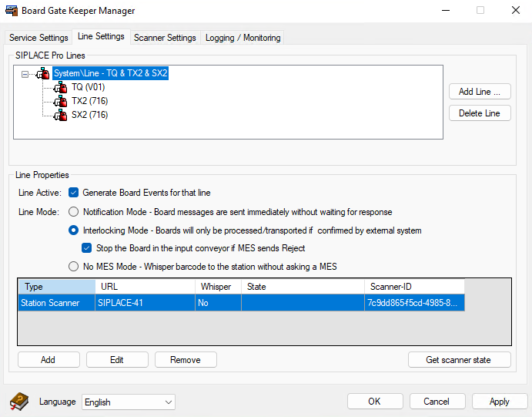Click the Whisper value No cell
The height and width of the screenshot is (417, 532).
point(218,303)
